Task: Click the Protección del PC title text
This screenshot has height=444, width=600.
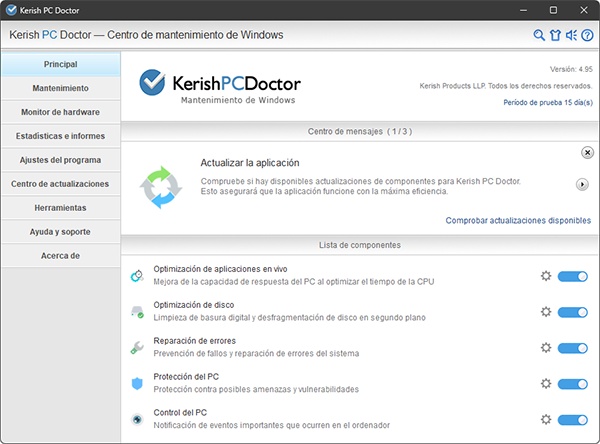Action: tap(186, 377)
